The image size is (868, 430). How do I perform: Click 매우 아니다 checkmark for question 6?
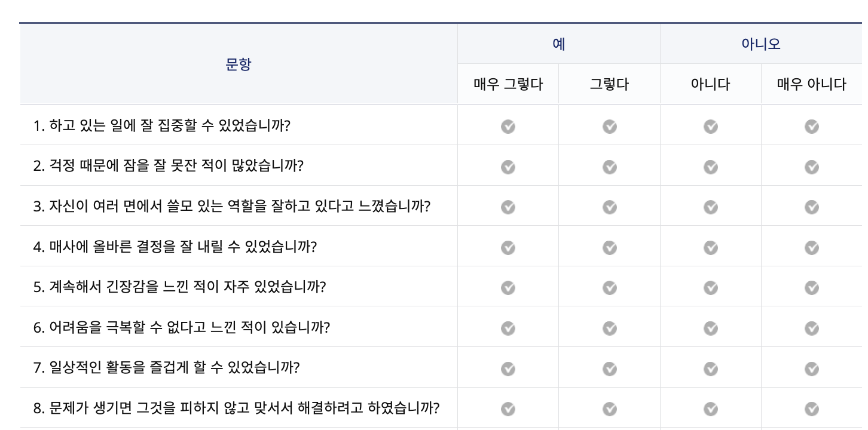(812, 328)
